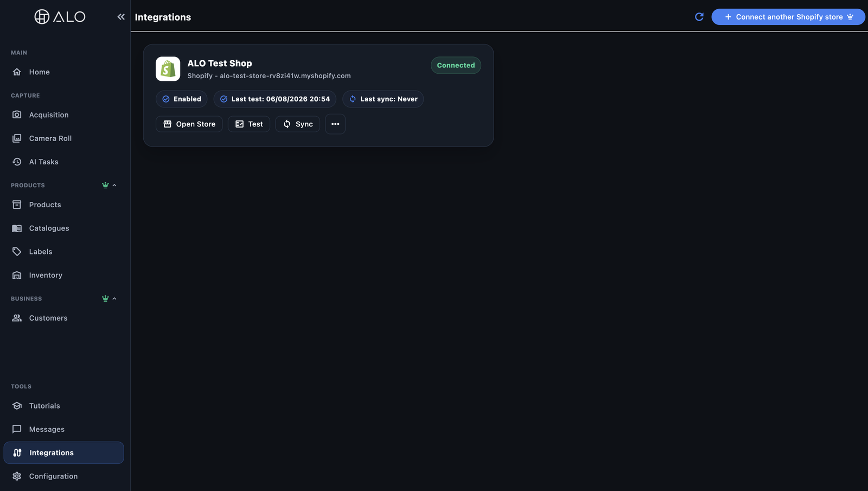
Task: Click the Integrations connector icon
Action: [x=17, y=452]
